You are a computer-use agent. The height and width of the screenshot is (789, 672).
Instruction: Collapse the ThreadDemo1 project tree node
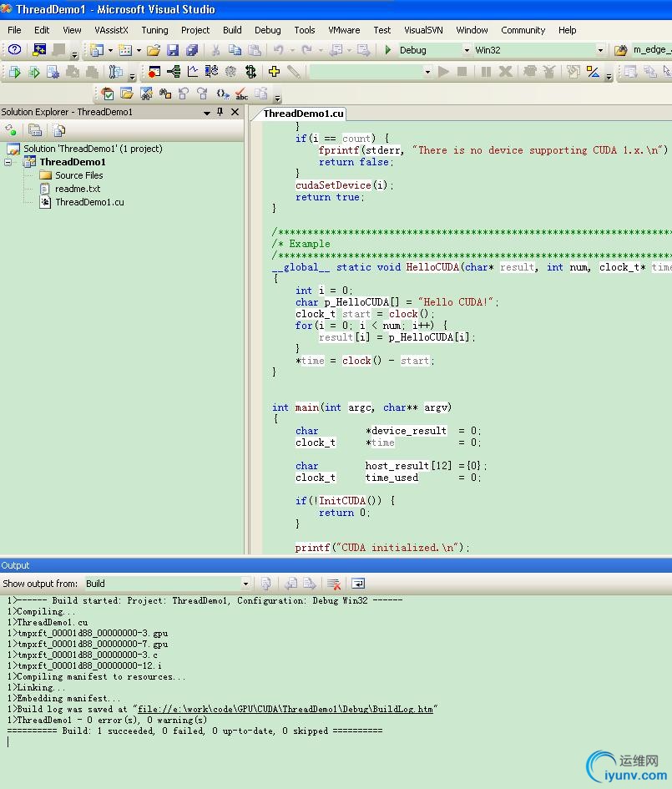tap(8, 162)
